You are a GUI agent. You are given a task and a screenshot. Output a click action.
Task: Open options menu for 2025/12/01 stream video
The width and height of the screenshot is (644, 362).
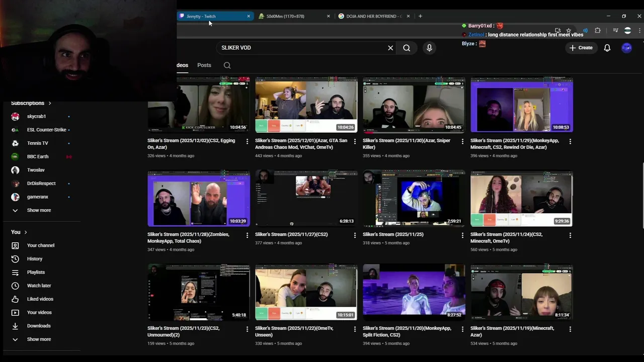pos(355,142)
